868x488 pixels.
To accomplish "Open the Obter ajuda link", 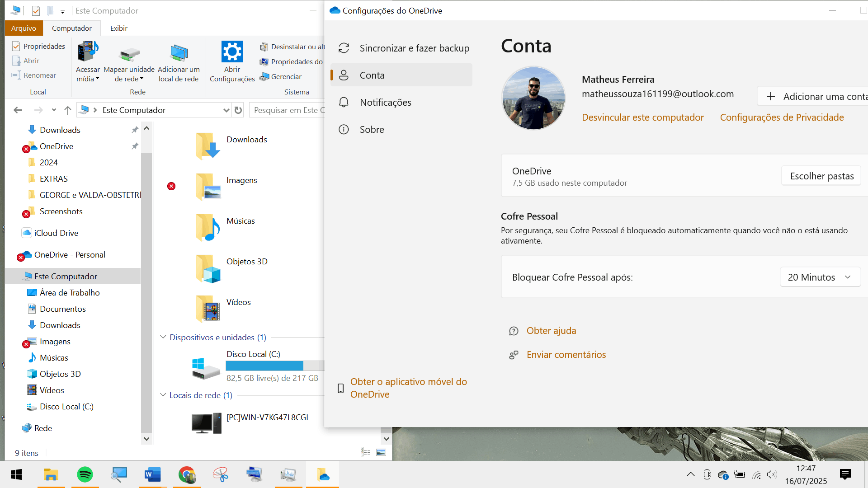I will click(x=551, y=331).
